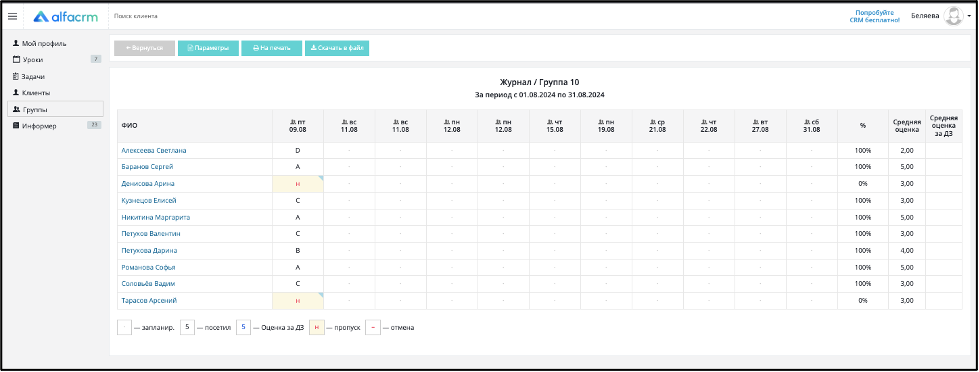This screenshot has height=372, width=979.
Task: Click the Вернуться button
Action: pyautogui.click(x=144, y=48)
